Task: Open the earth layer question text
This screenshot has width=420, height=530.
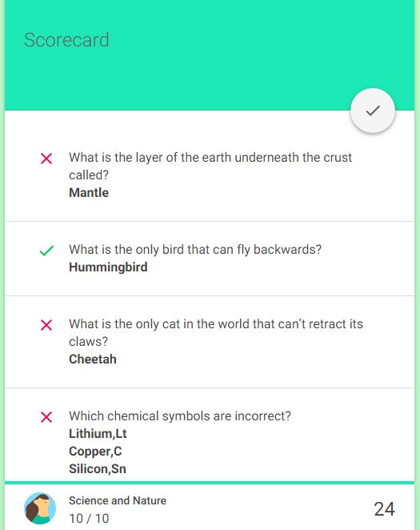Action: tap(210, 166)
